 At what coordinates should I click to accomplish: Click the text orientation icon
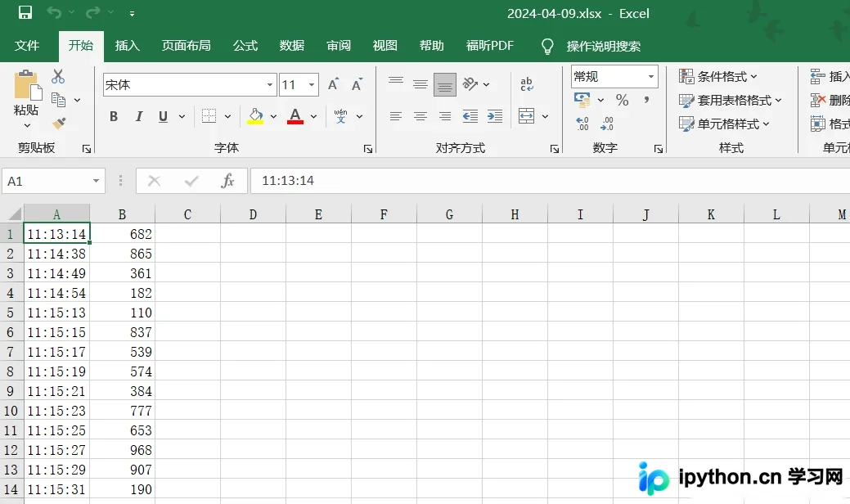click(470, 84)
